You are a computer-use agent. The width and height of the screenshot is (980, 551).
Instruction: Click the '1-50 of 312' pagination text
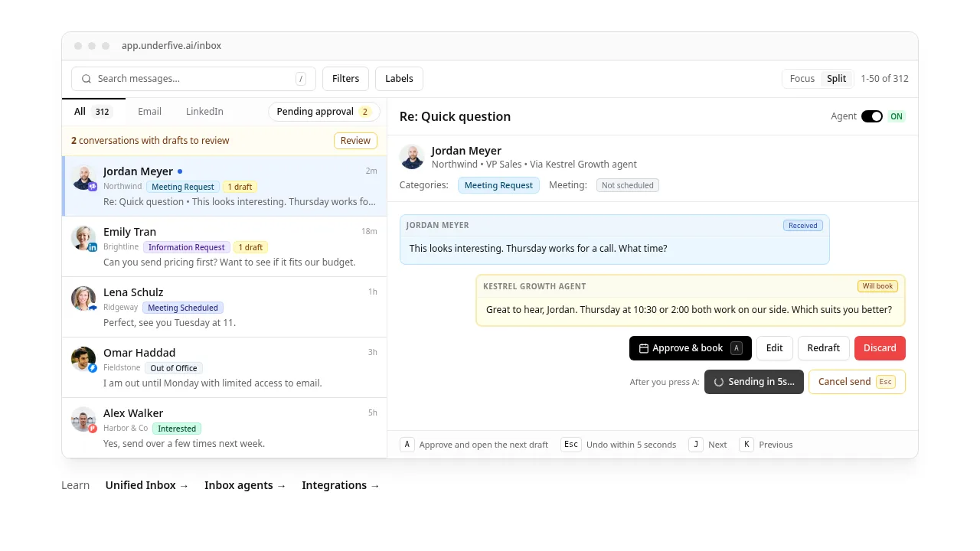884,79
